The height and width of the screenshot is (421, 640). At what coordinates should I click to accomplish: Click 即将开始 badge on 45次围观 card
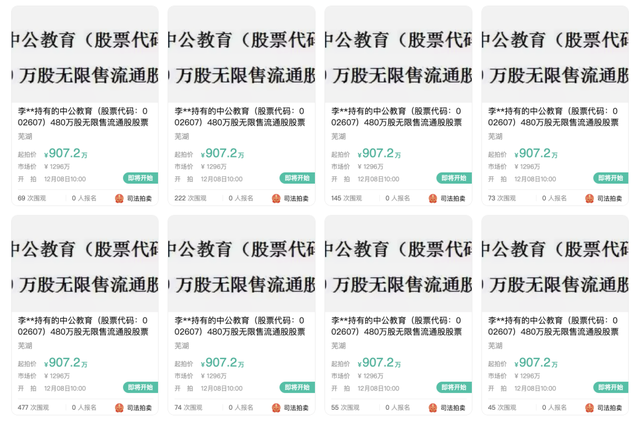point(611,388)
